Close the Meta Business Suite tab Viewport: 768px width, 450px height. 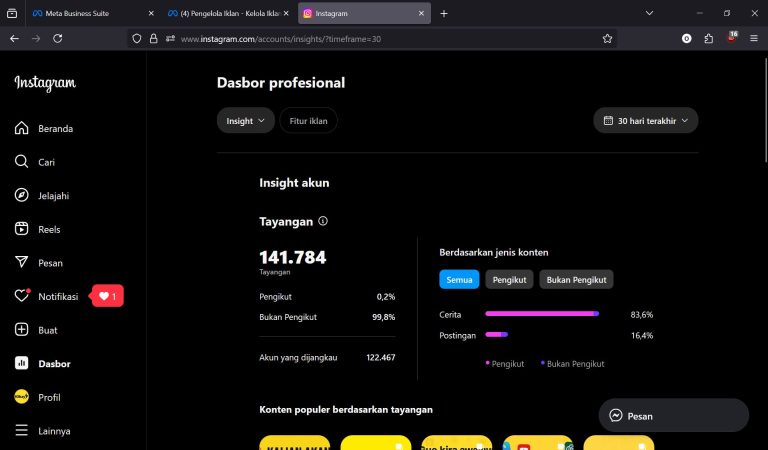click(x=151, y=14)
